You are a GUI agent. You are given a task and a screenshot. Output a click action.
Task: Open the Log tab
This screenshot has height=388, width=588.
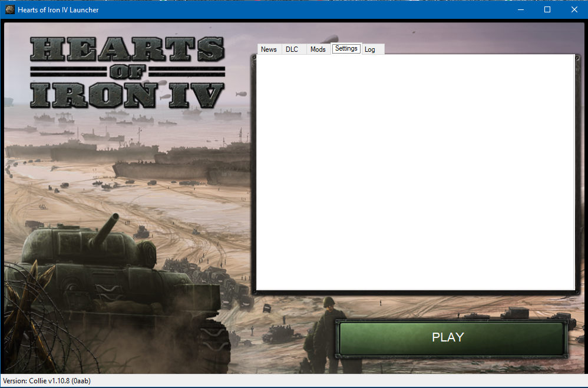(x=370, y=49)
